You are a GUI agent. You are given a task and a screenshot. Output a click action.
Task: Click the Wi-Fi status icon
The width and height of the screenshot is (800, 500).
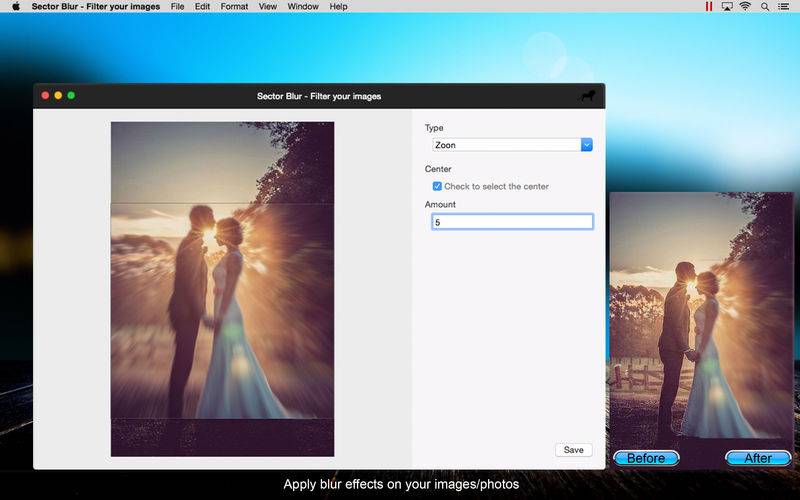745,7
